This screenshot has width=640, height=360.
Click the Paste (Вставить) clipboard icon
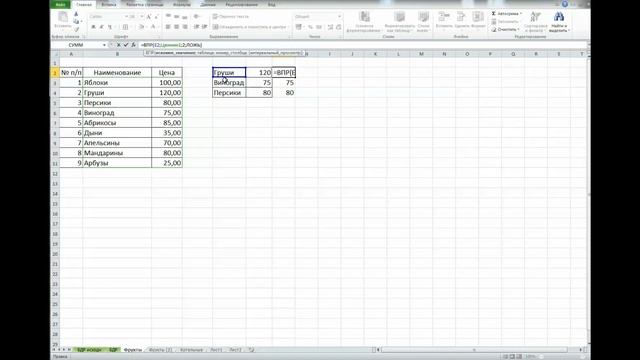[62, 17]
